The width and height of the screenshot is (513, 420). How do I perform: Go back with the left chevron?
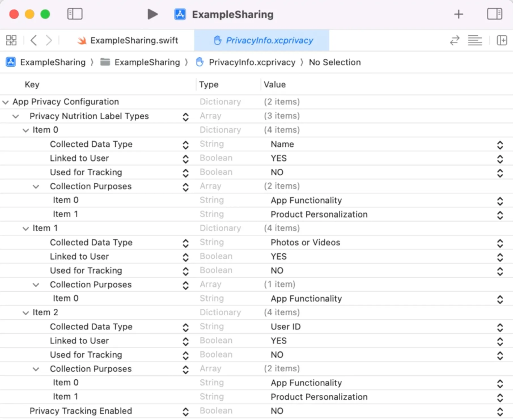[34, 40]
